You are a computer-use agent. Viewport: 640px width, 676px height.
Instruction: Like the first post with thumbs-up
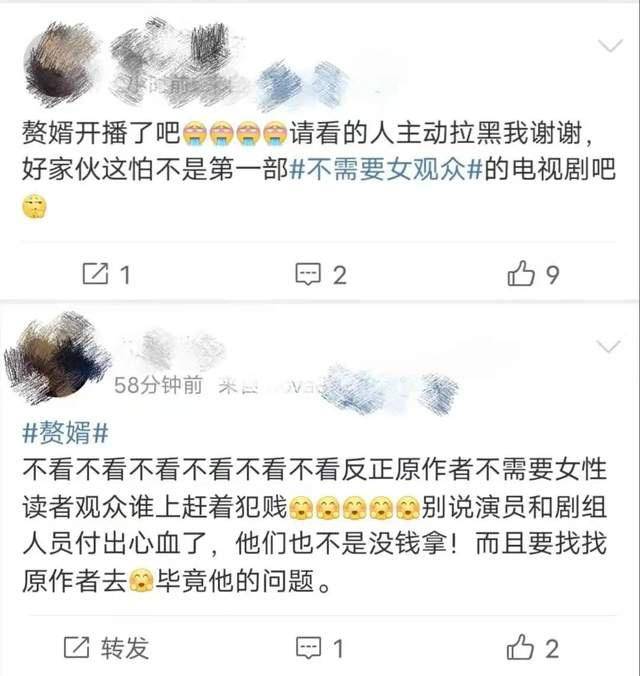[521, 273]
